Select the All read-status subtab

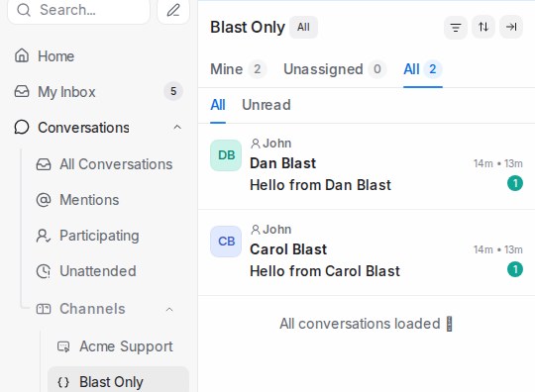click(218, 105)
